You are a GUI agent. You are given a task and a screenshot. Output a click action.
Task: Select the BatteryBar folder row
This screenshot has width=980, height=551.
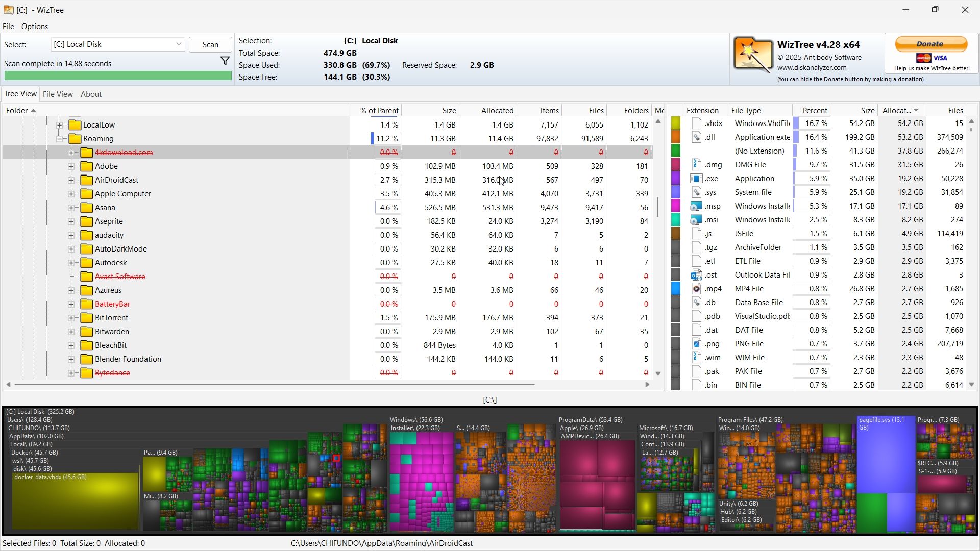(x=328, y=304)
